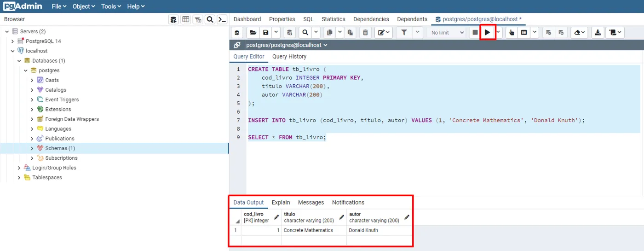Switch to the Statistics tab
Image resolution: width=644 pixels, height=251 pixels.
(x=333, y=19)
